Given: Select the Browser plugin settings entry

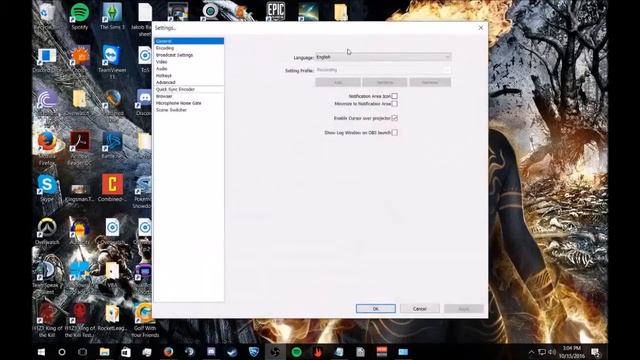Looking at the screenshot, I should click(189, 96).
